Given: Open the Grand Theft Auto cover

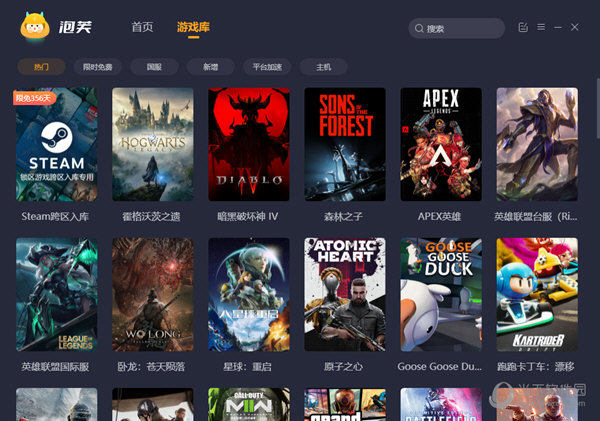Looking at the screenshot, I should tap(345, 405).
